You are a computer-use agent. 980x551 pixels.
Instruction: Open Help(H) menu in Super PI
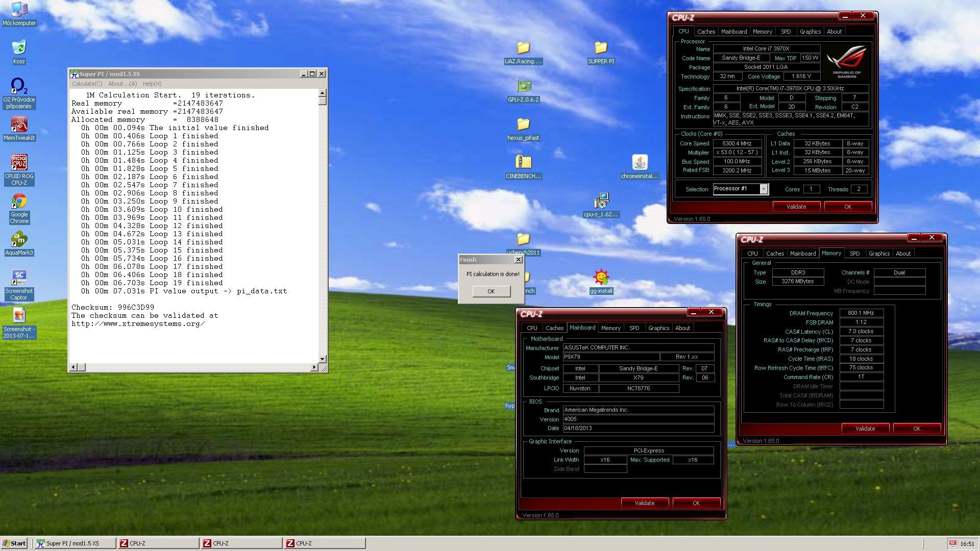[152, 84]
